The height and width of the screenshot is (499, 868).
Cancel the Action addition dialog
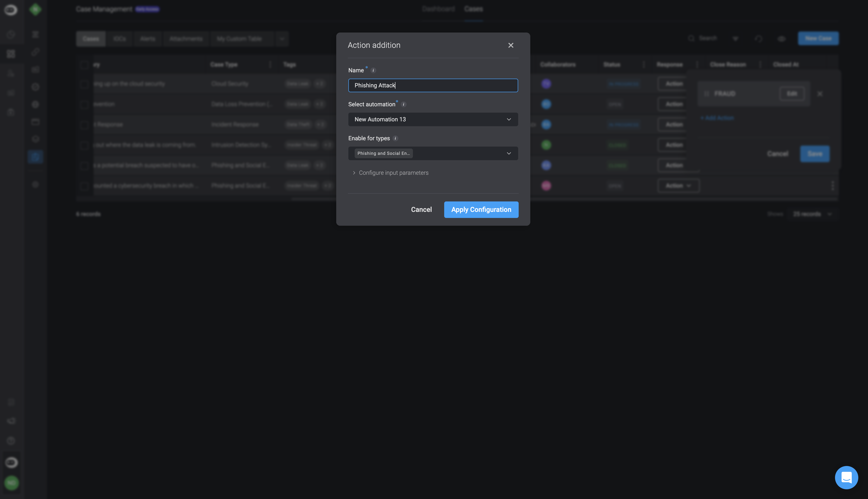pyautogui.click(x=421, y=210)
